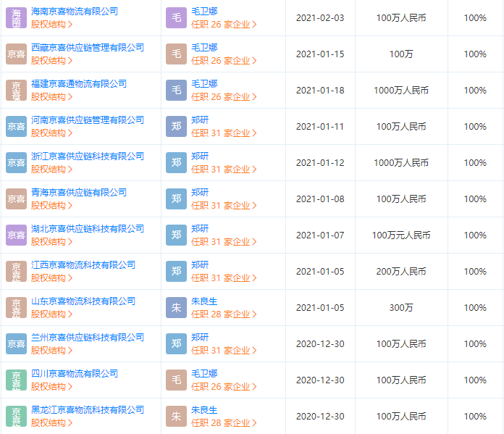The width and height of the screenshot is (504, 434).
Task: Expand 股权结构 for 湖北京喜供应链科技有限公司
Action: (x=51, y=242)
